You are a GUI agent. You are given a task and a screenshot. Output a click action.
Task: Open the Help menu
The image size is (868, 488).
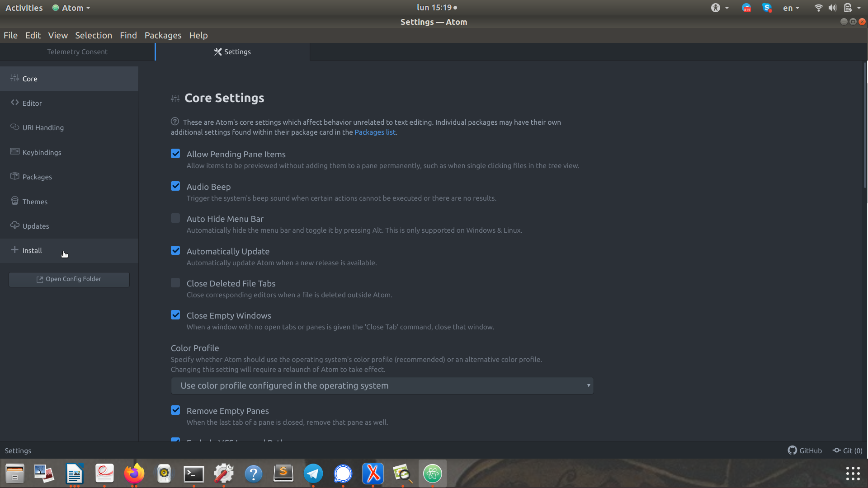198,35
